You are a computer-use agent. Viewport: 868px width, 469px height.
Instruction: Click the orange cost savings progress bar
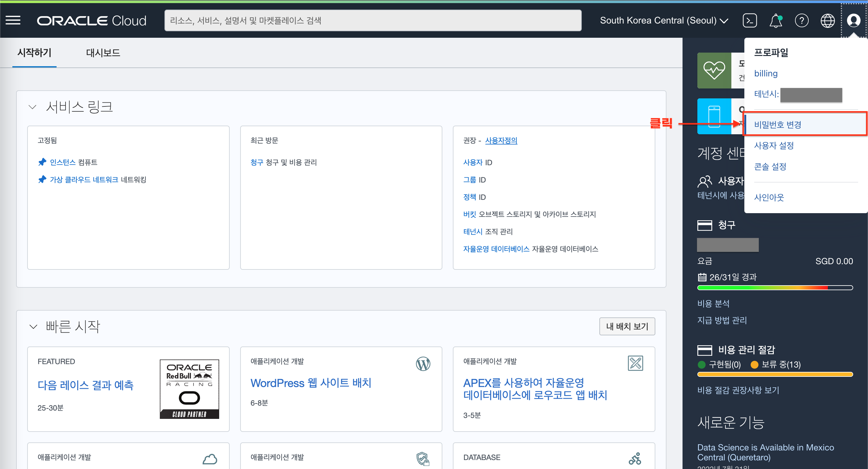point(775,374)
